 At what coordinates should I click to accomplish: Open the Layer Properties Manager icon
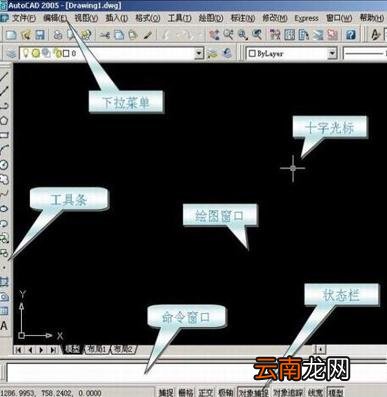pos(11,53)
